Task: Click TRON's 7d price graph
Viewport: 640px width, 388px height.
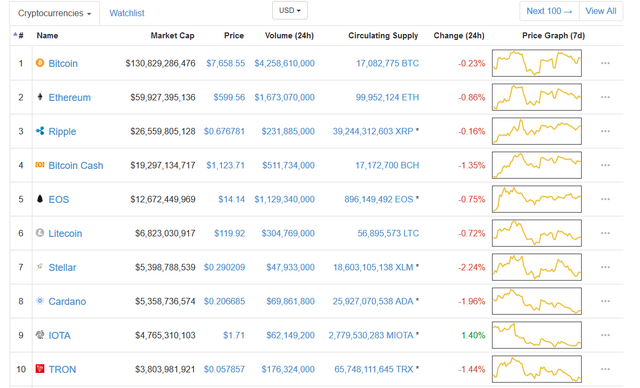Action: (537, 369)
